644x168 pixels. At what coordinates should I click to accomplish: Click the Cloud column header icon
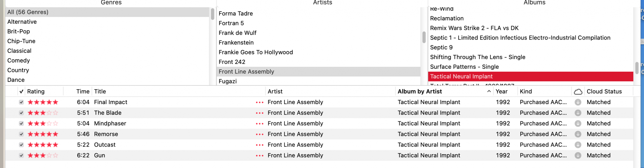(578, 92)
